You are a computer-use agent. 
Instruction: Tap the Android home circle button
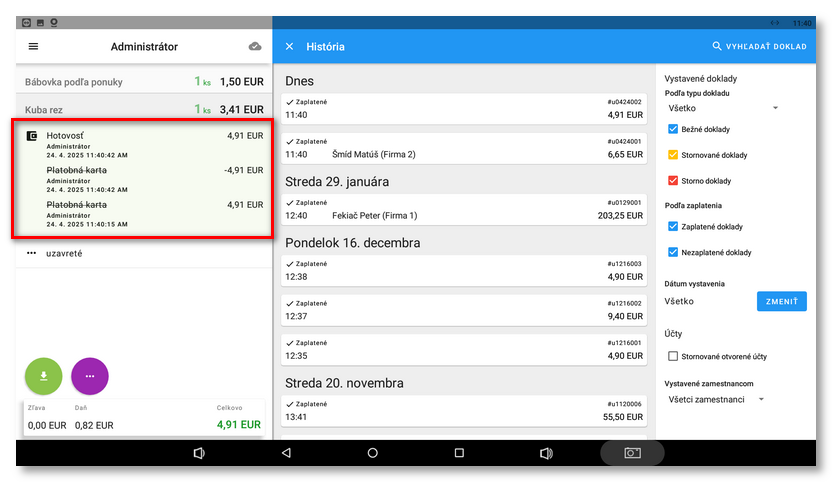[373, 453]
